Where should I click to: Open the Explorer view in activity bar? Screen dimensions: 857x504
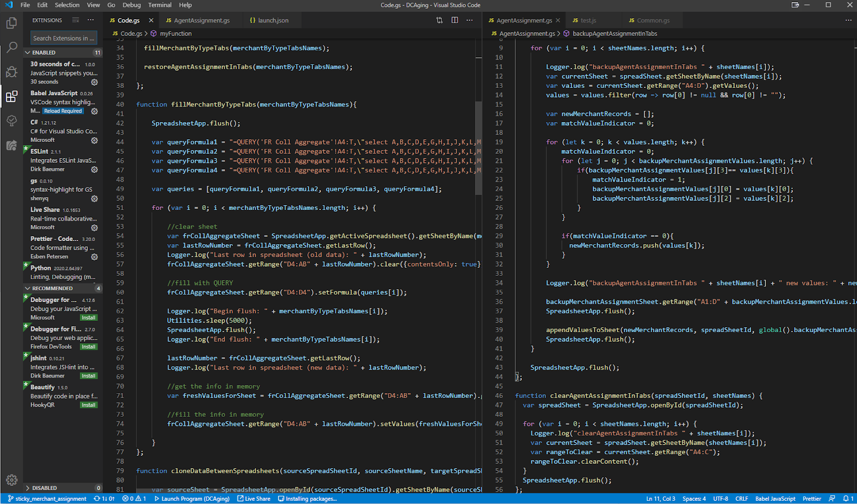(x=12, y=23)
